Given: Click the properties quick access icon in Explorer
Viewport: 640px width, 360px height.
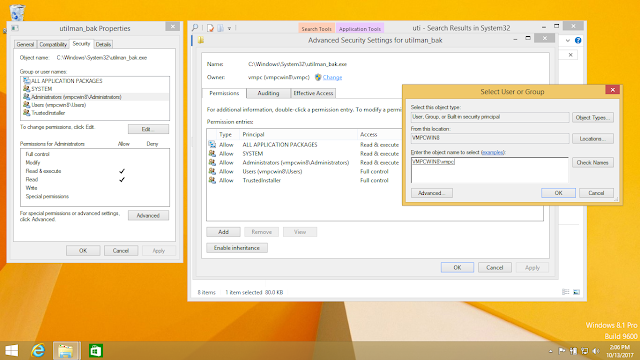Looking at the screenshot, I should tap(211, 28).
